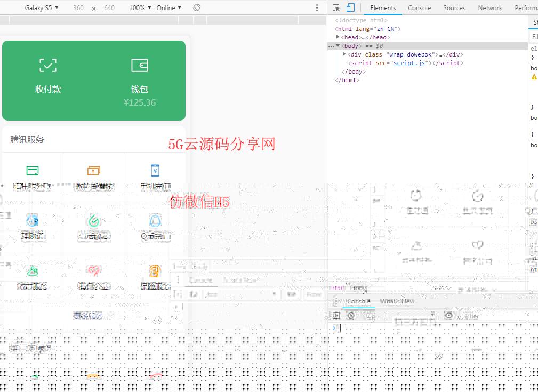Tap the 更多服务 more services link

[88, 315]
